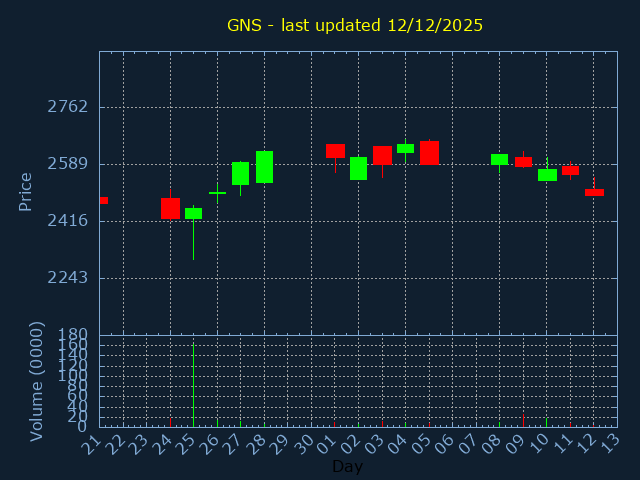Screen dimensions: 640x480
Task: Click the green candle on day 10
Action: pos(547,175)
